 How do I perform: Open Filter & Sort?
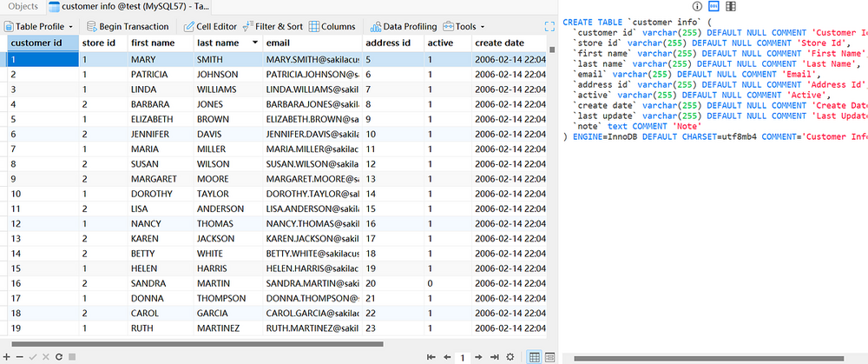click(x=273, y=26)
